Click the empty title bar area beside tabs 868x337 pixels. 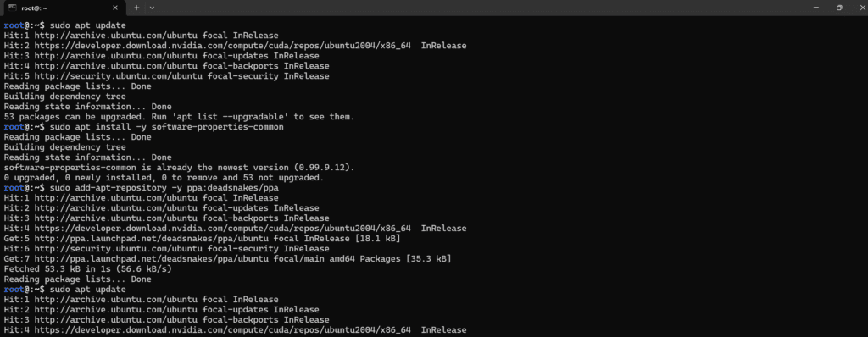481,8
